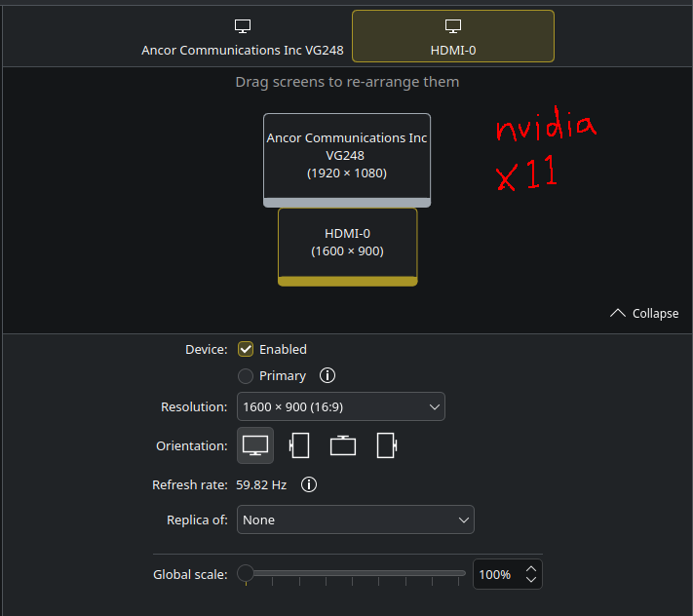Click the info icon next to Primary
Image resolution: width=693 pixels, height=616 pixels.
(x=327, y=375)
